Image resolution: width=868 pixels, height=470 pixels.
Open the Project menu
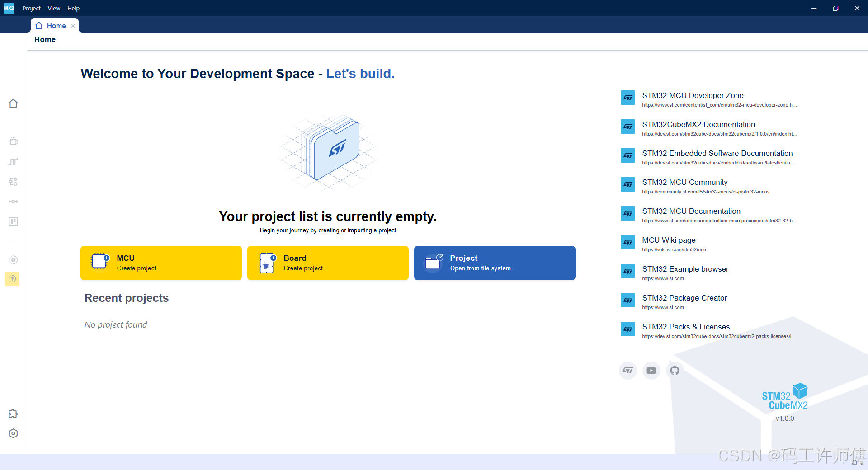32,8
